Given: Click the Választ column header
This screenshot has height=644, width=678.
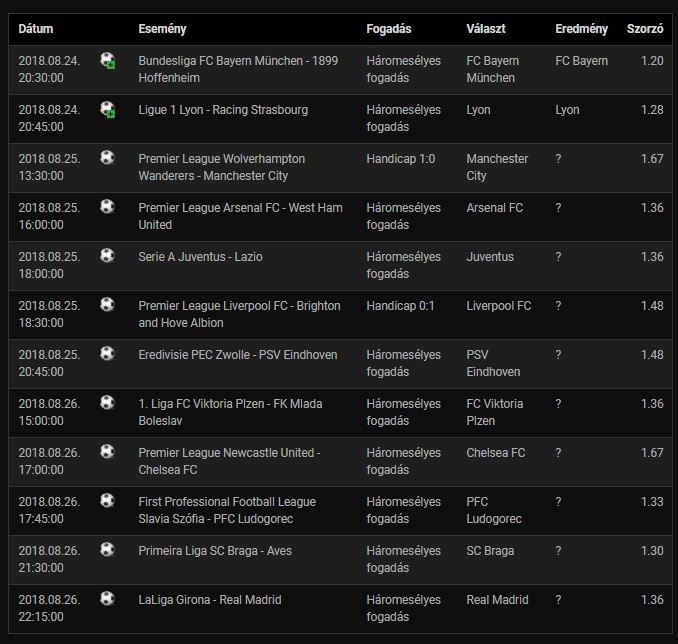Looking at the screenshot, I should [x=486, y=29].
